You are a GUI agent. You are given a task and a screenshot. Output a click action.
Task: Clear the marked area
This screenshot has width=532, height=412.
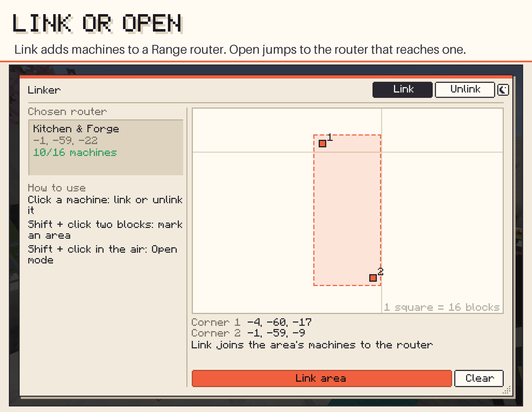coord(479,378)
